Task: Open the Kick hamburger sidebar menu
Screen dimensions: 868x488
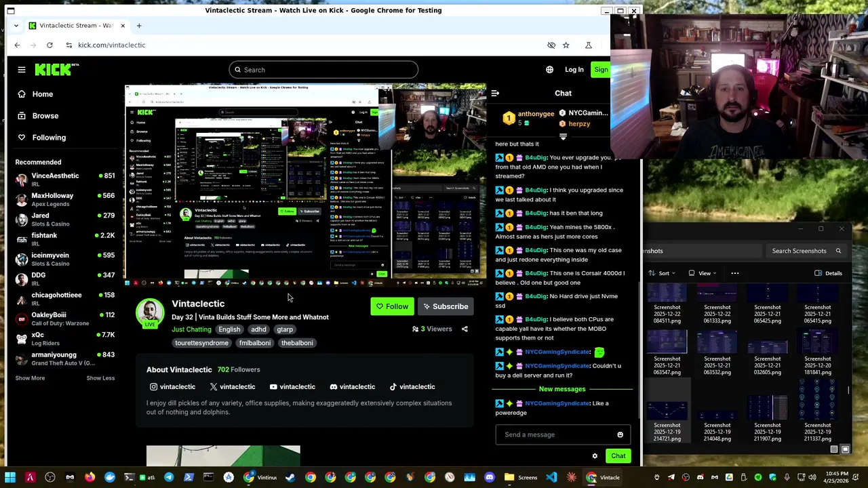Action: [x=22, y=70]
